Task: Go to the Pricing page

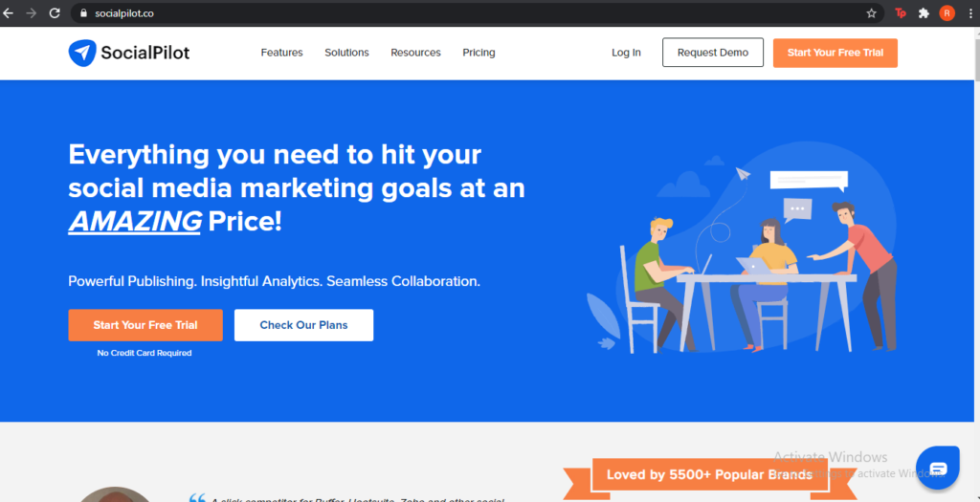Action: pos(479,53)
